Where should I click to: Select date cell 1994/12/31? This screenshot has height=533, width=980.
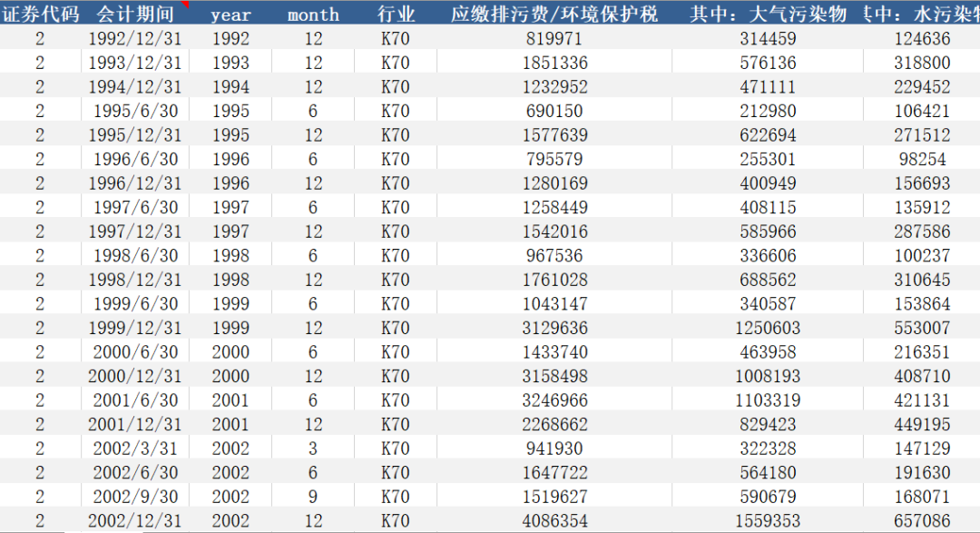coord(135,87)
